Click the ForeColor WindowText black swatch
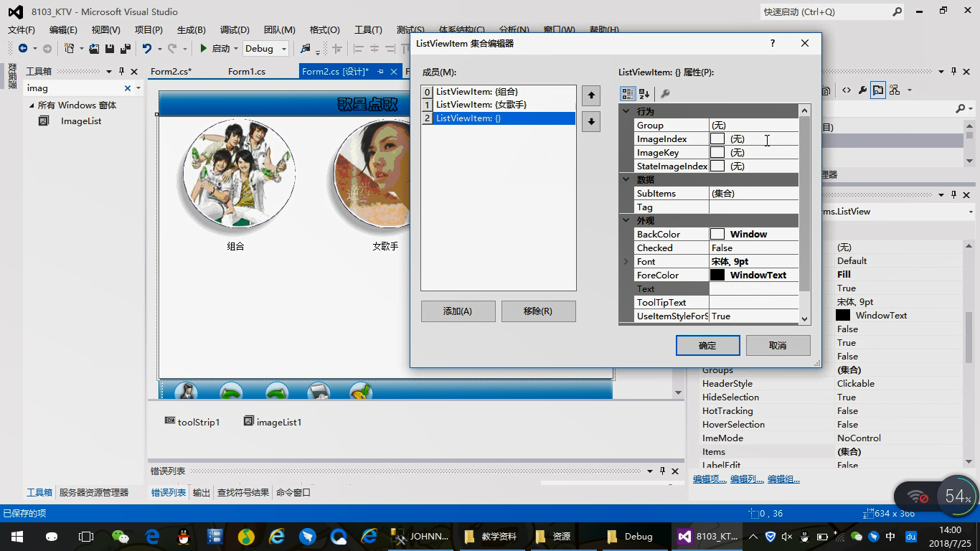 [717, 275]
